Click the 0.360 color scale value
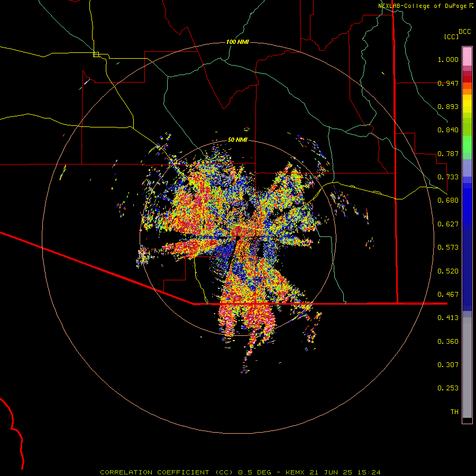The height and width of the screenshot is (476, 476). (x=448, y=342)
